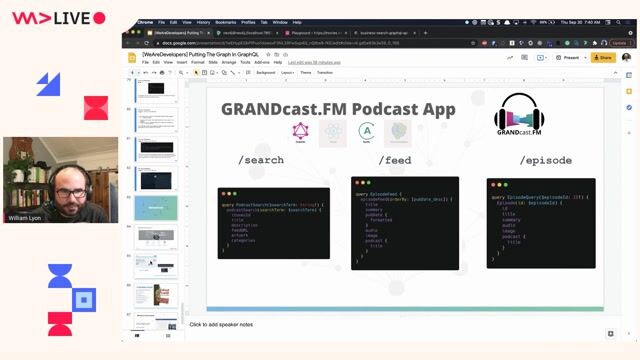Click the undo arrow in toolbar
640x360 pixels.
pos(146,73)
